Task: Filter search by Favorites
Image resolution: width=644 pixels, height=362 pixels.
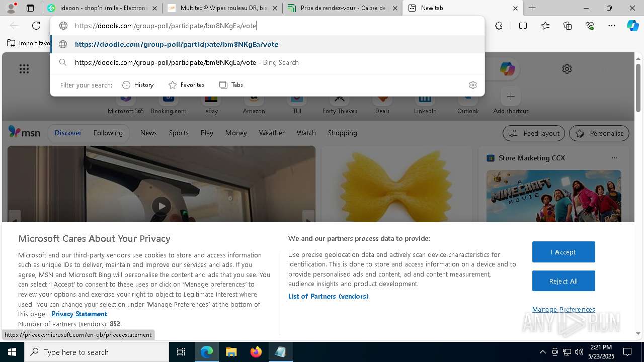Action: pyautogui.click(x=186, y=85)
